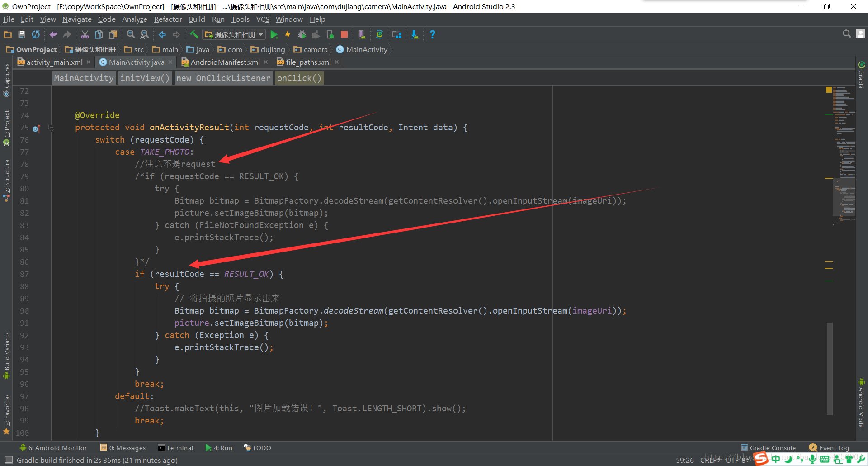Click the Apply Changes lightning icon
The image size is (868, 466).
click(x=288, y=34)
